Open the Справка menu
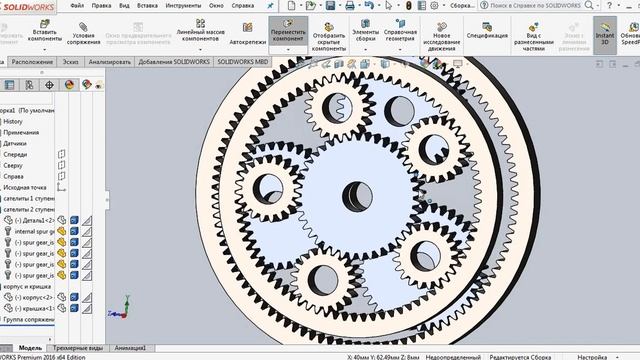This screenshot has width=640, height=360. tap(242, 6)
